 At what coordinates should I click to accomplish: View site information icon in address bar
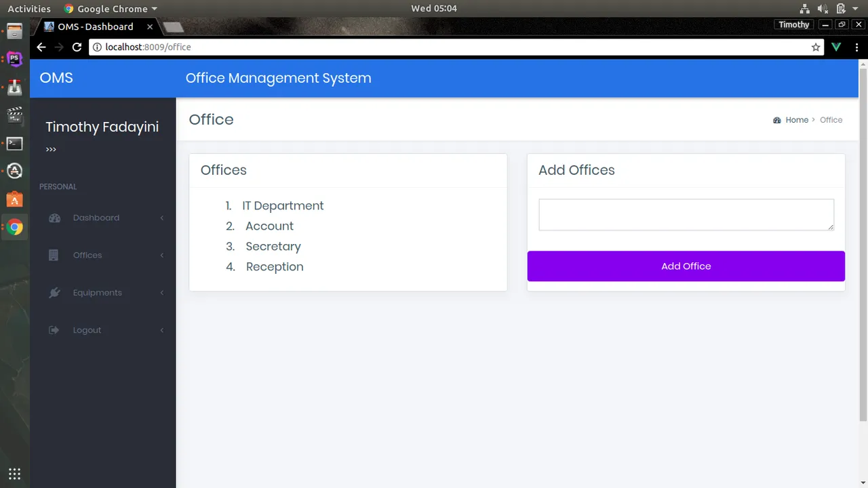(97, 47)
